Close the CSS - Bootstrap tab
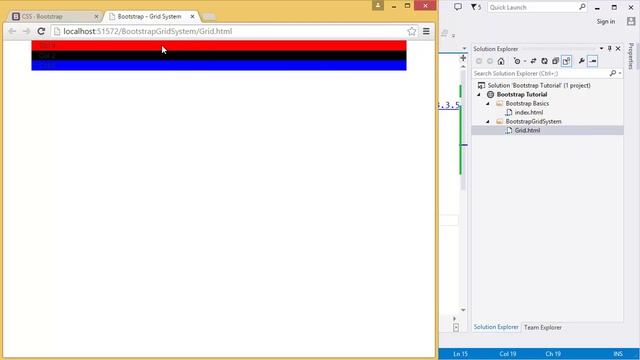This screenshot has width=640, height=360. click(x=96, y=16)
